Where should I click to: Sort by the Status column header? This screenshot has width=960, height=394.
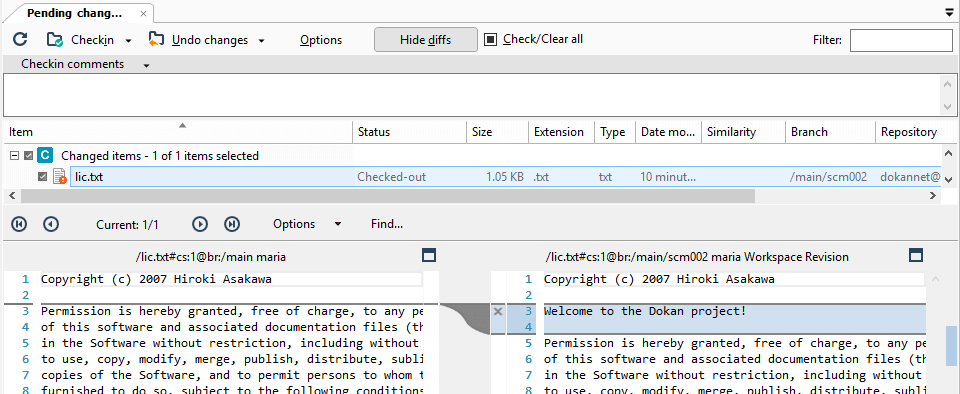tap(410, 132)
